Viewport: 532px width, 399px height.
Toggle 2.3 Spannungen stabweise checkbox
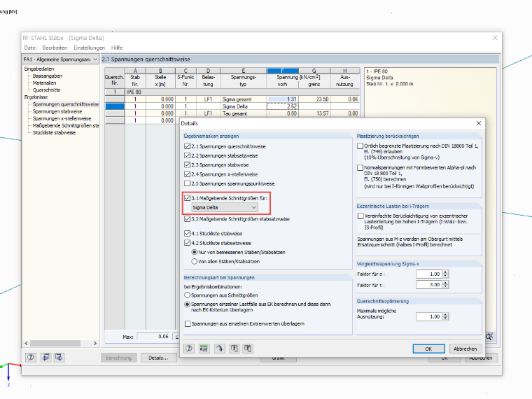point(187,164)
